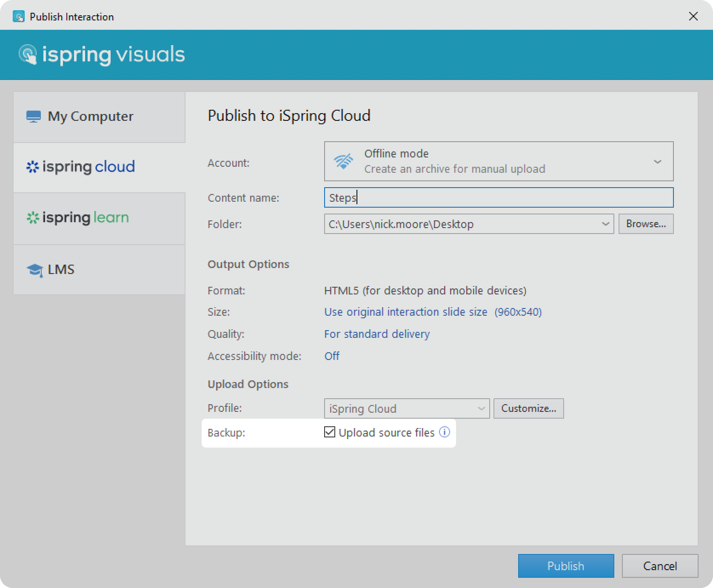Viewport: 713px width, 588px height.
Task: Click the Offline mode wifi icon
Action: pos(344,162)
